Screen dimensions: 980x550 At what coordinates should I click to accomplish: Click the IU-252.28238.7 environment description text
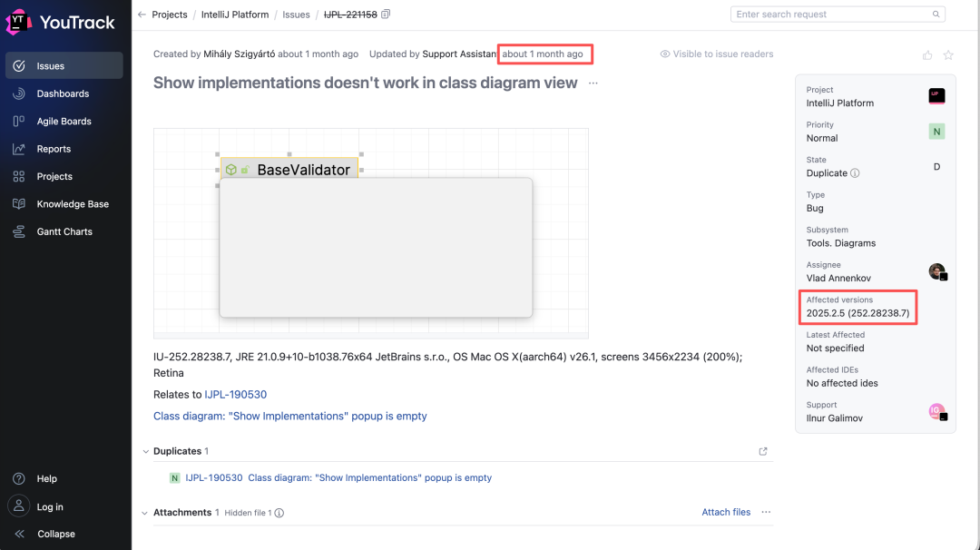coord(447,365)
